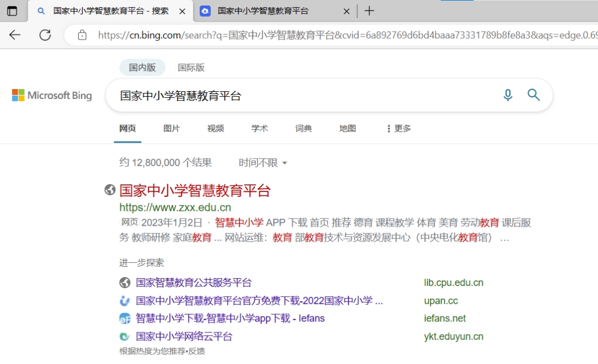Click the browser address bar URL

tap(347, 35)
